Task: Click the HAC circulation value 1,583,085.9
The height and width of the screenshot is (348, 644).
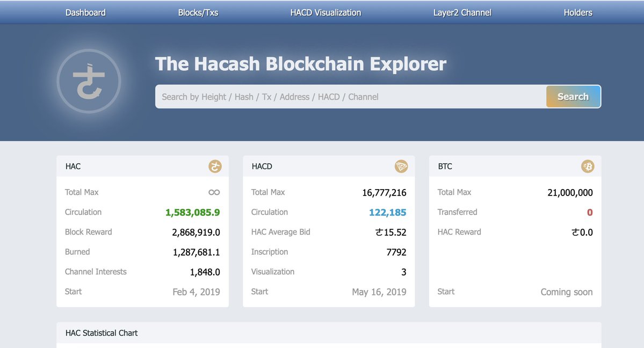Action: (193, 213)
